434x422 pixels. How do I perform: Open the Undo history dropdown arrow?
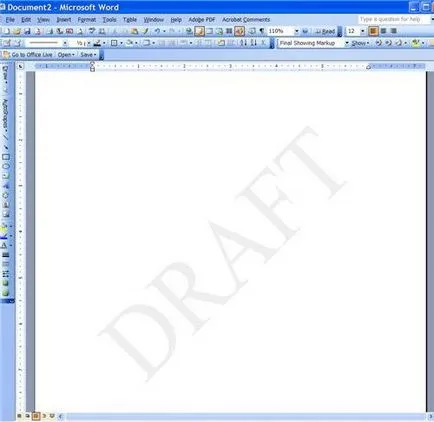[x=164, y=31]
